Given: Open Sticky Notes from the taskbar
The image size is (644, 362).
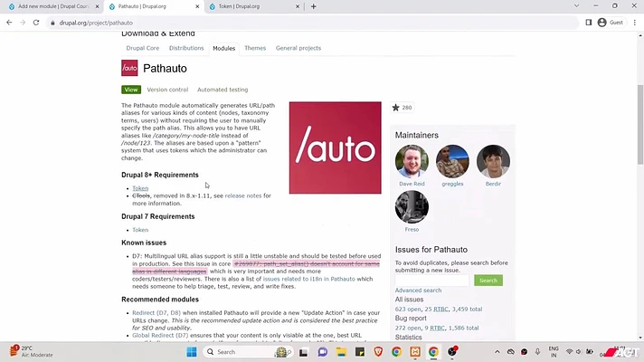Looking at the screenshot, I should [360, 352].
